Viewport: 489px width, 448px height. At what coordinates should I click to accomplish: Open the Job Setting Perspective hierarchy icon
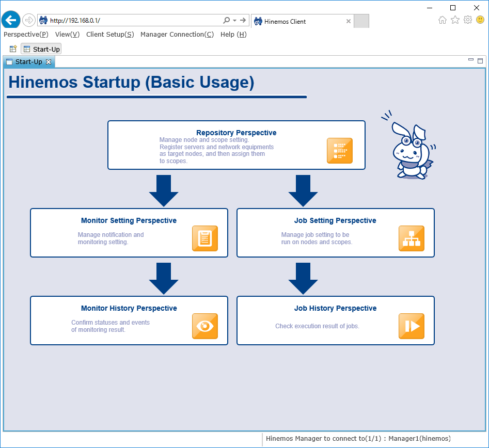click(x=412, y=238)
